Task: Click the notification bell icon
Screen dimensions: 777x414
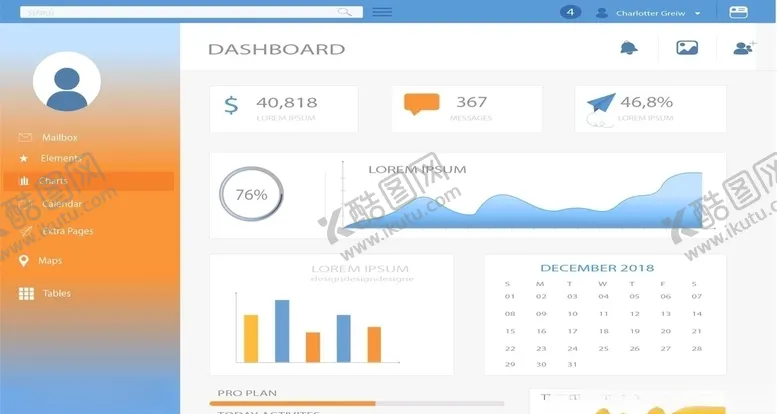Action: 628,48
